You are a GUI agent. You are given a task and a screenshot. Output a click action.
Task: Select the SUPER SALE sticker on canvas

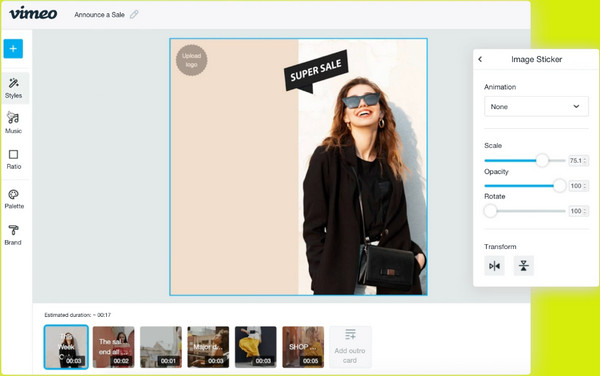[x=316, y=71]
